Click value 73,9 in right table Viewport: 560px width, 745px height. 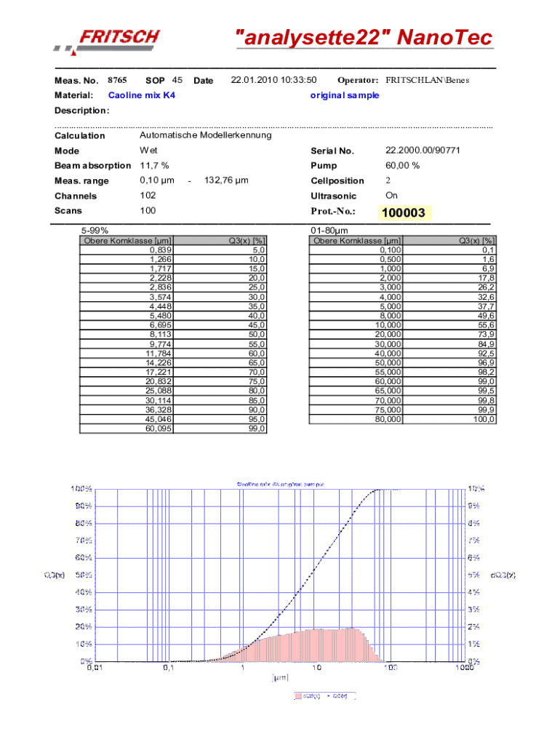(449, 335)
